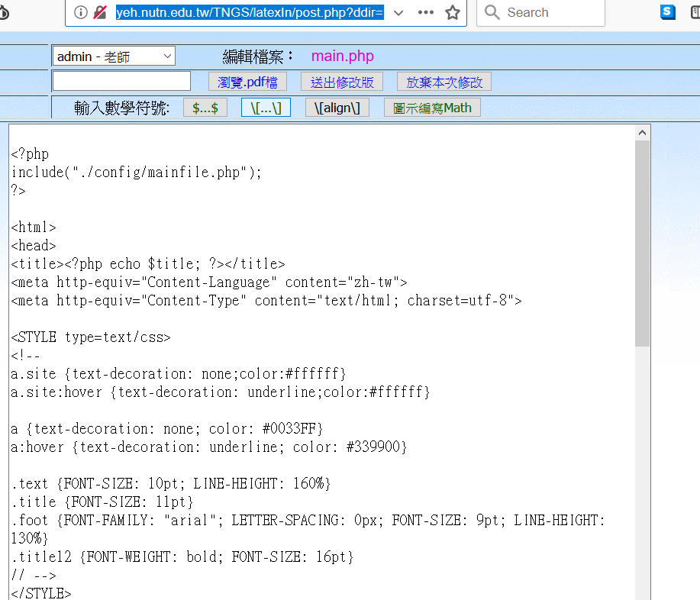The height and width of the screenshot is (600, 700).
Task: Click the '.title {FONT-SIZE: 11pt}' line
Action: click(x=102, y=502)
